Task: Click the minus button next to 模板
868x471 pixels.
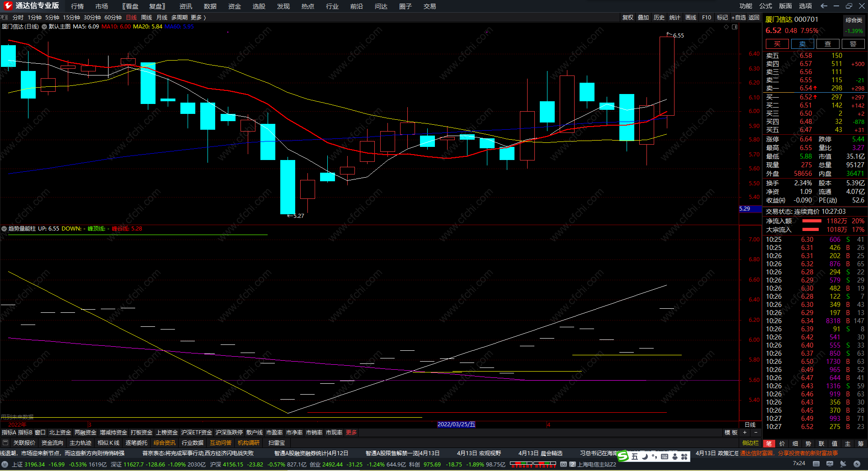Action: (755, 433)
